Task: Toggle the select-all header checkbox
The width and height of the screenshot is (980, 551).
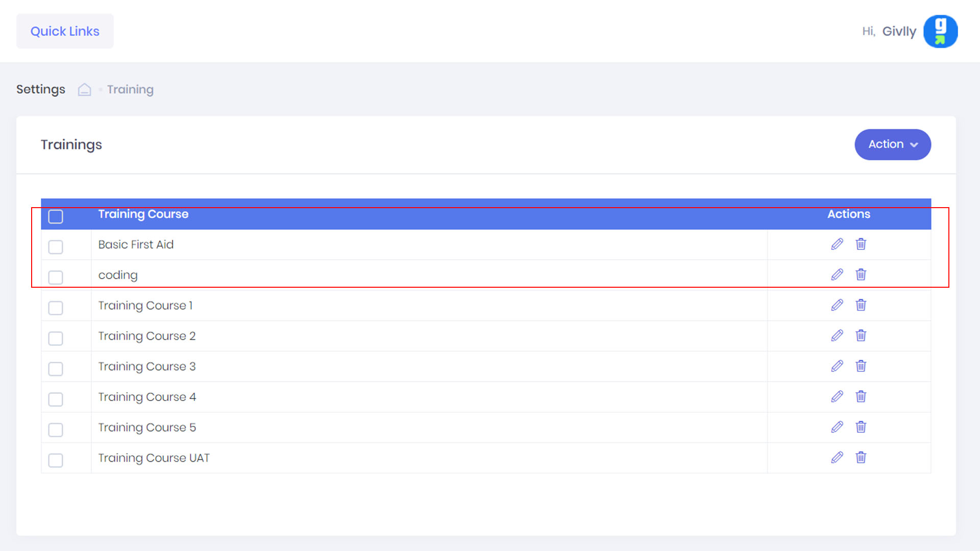Action: 56,217
